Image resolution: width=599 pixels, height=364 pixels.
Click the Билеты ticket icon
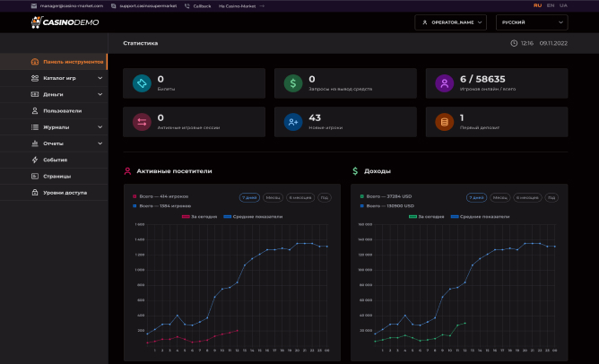pos(142,83)
